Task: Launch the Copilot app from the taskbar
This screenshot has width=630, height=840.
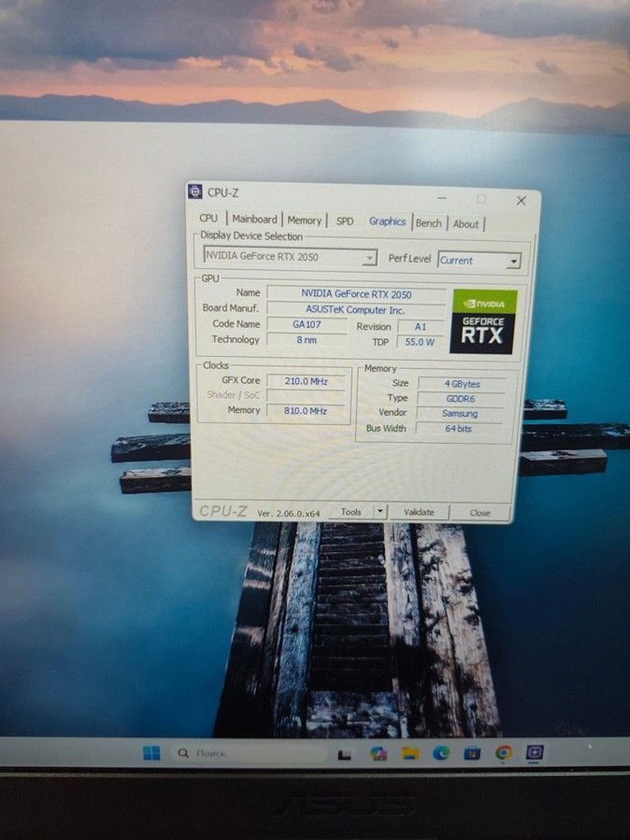Action: pos(378,753)
